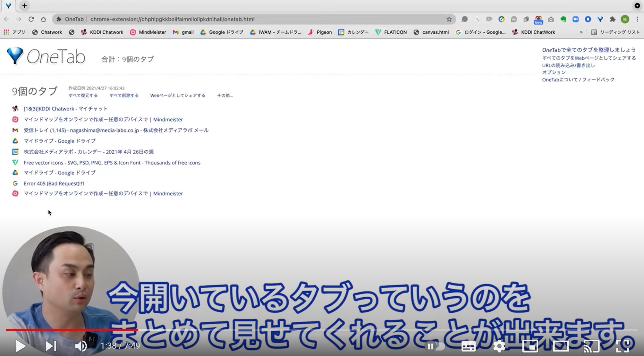Open the MindMeister bookmark
The height and width of the screenshot is (356, 644).
(x=148, y=32)
